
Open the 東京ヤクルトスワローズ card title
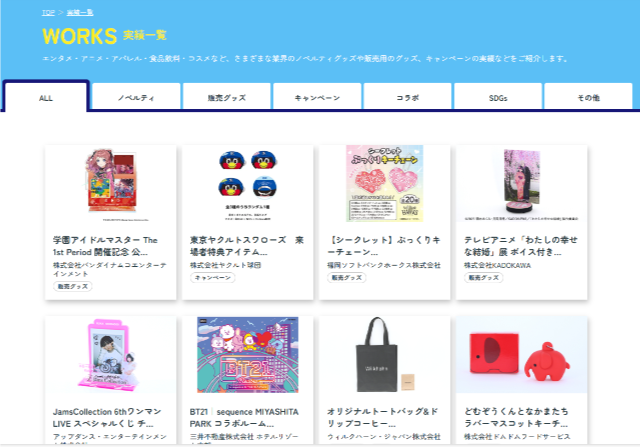[x=247, y=246]
